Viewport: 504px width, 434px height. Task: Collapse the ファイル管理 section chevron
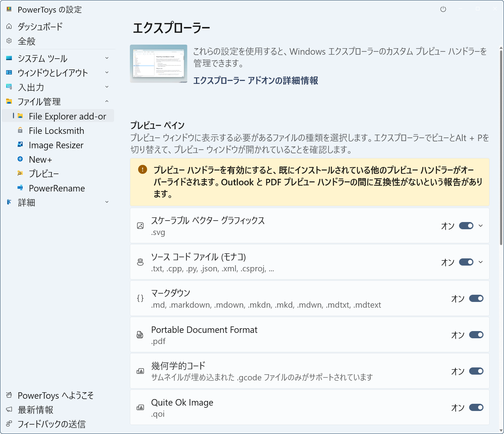[107, 101]
